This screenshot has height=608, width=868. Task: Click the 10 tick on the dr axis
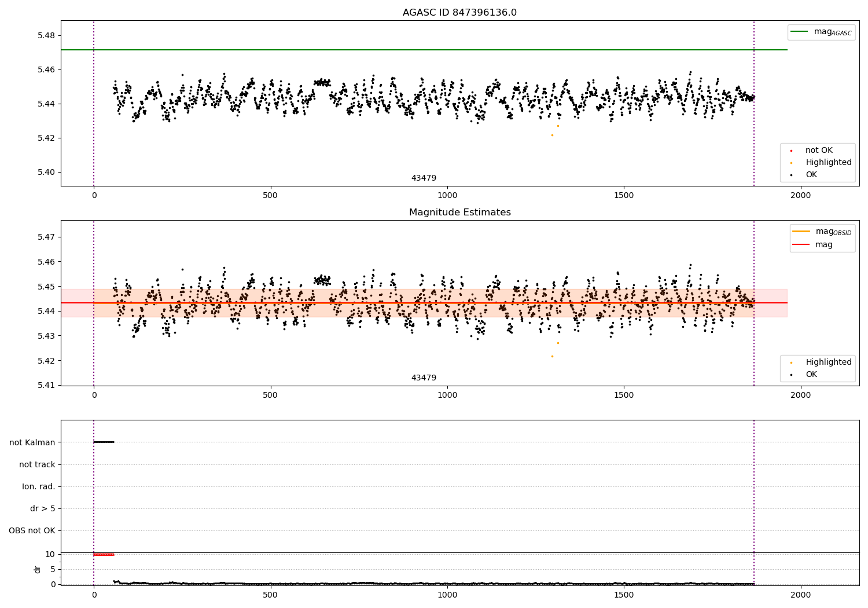50,555
